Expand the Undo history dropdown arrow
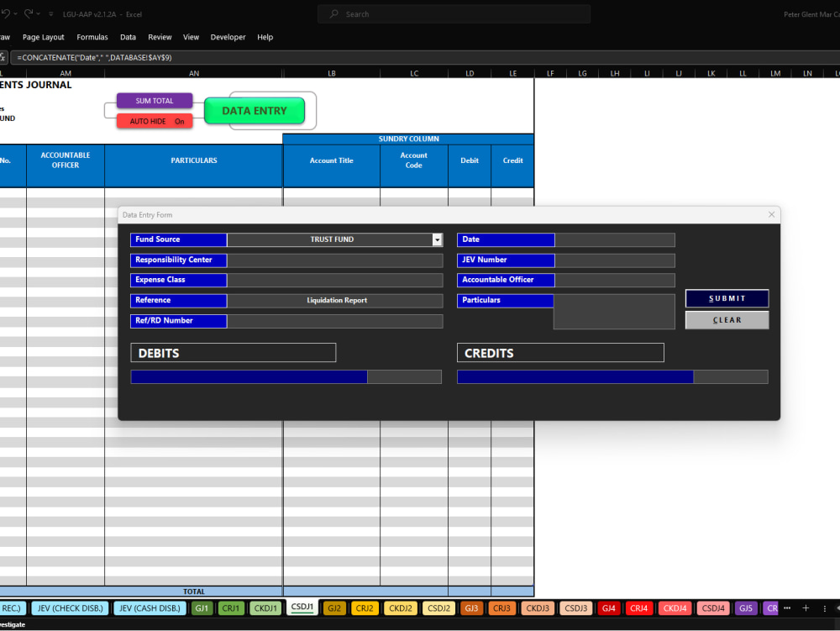The image size is (840, 631). 15,13
